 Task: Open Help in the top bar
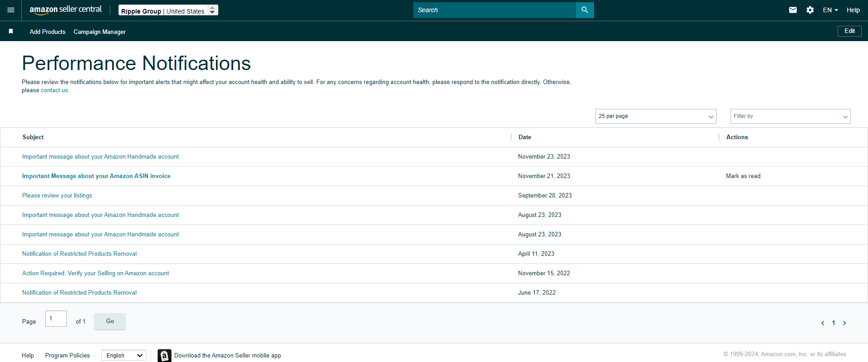coord(853,10)
